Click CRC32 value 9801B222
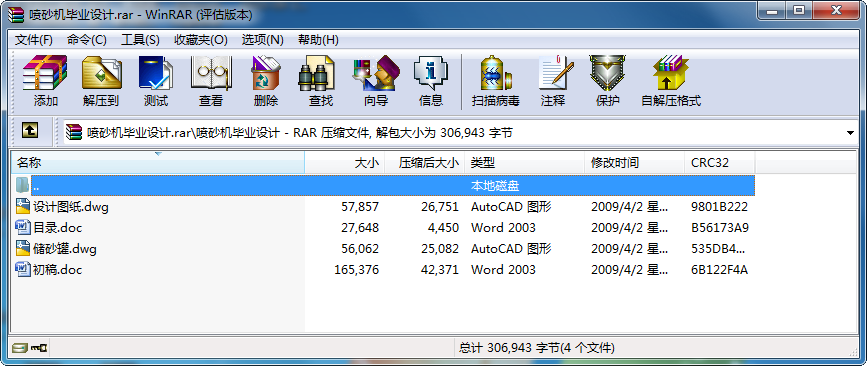The width and height of the screenshot is (867, 366). click(x=719, y=207)
